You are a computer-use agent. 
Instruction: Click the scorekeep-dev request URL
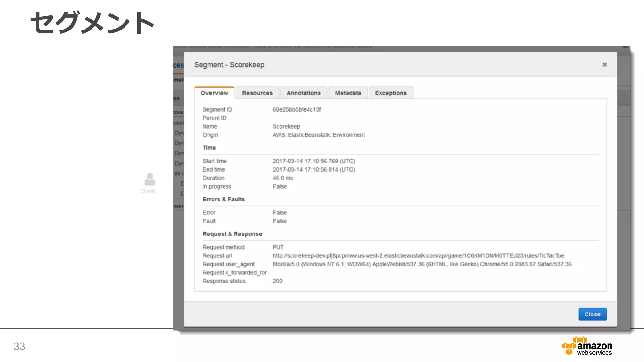[x=418, y=256]
